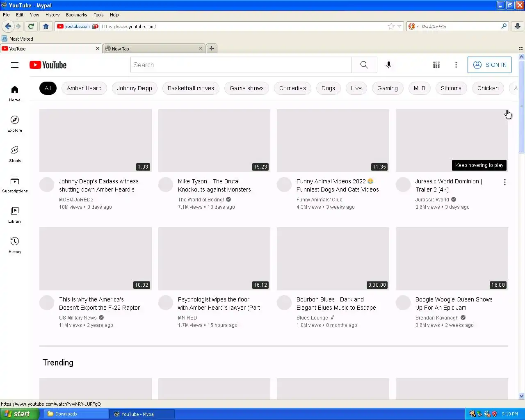Open the YouTube apps grid icon
The height and width of the screenshot is (420, 525).
click(x=436, y=65)
